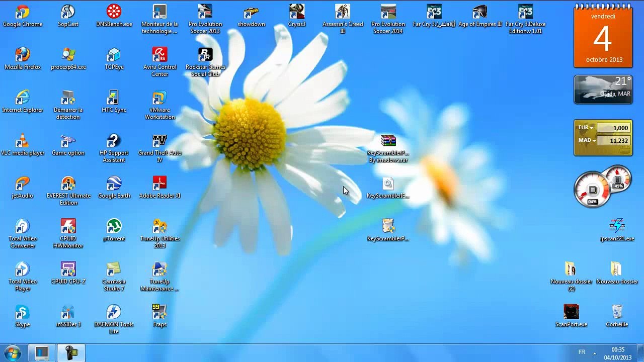The height and width of the screenshot is (362, 644).
Task: Click the calendar gadget showing vendredi 4
Action: pos(603,36)
